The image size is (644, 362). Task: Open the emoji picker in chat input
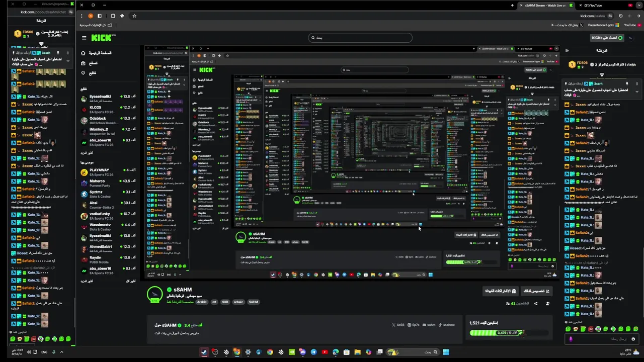click(x=633, y=339)
